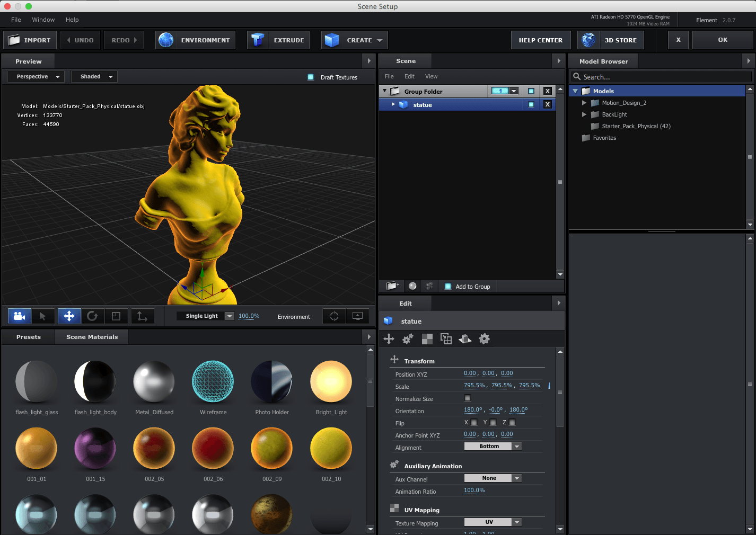
Task: Click the cube on plane icon in Edit toolbar
Action: click(x=465, y=339)
